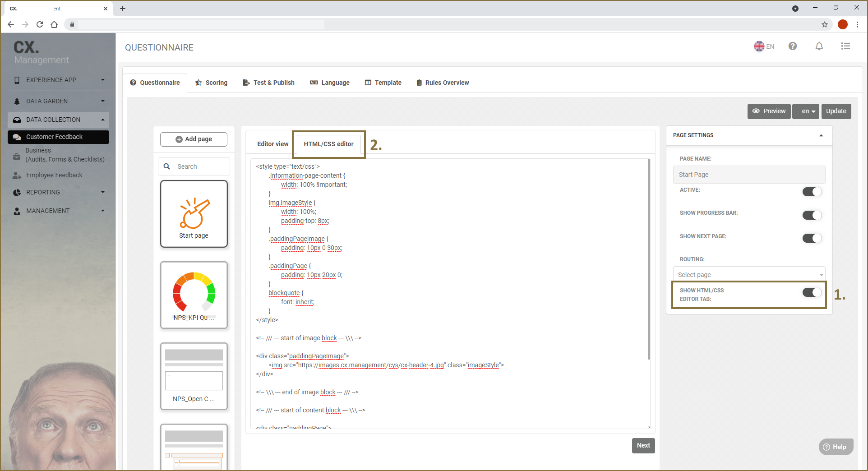Click the browser home icon
The height and width of the screenshot is (471, 868).
(x=54, y=24)
